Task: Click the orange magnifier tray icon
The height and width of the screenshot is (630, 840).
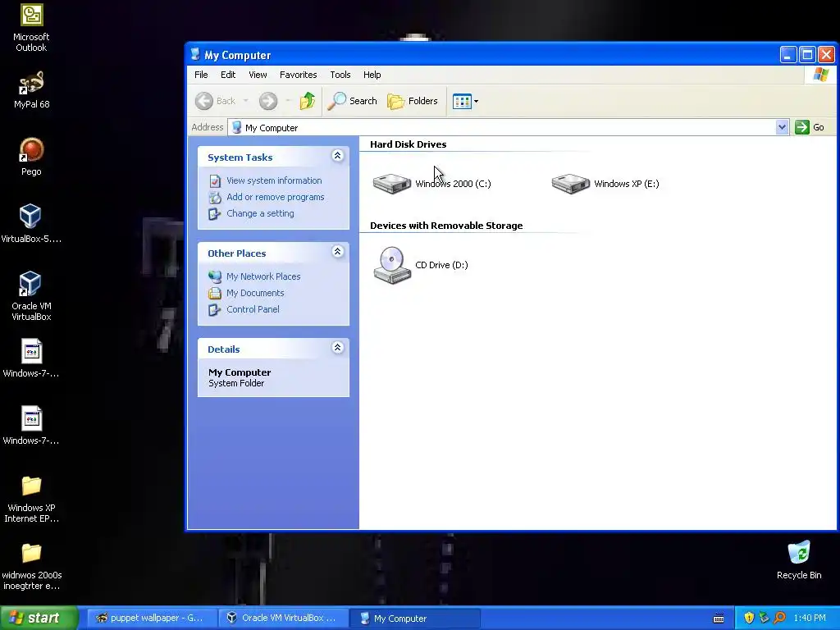Action: [779, 618]
